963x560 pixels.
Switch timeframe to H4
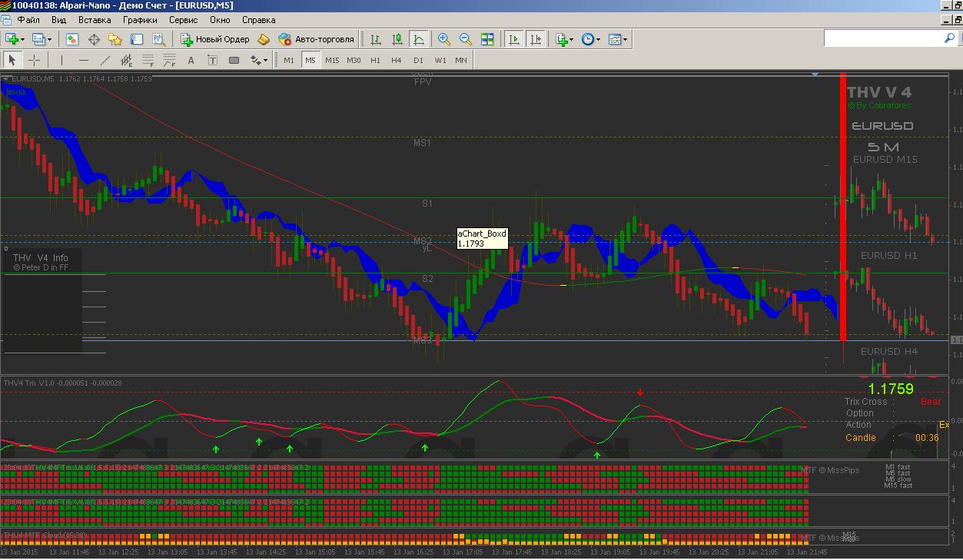coord(397,60)
